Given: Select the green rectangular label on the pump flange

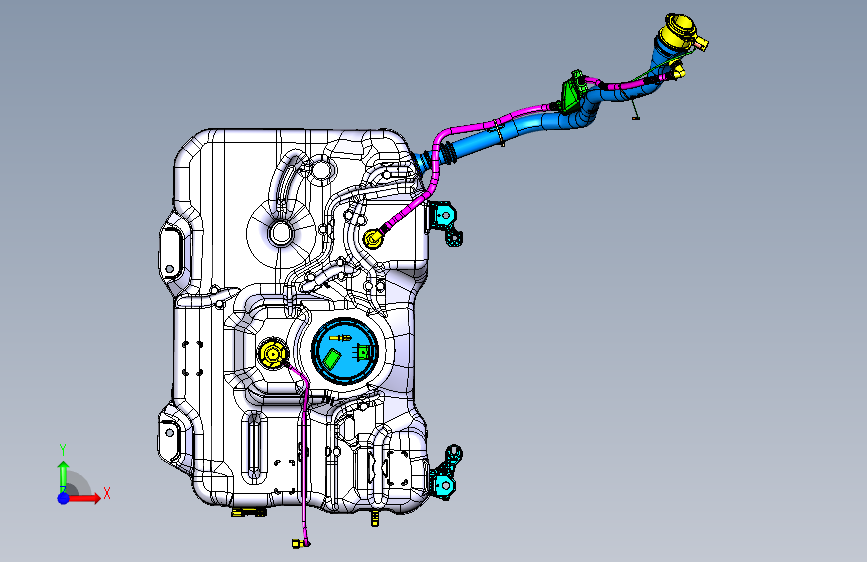Looking at the screenshot, I should coord(332,358).
